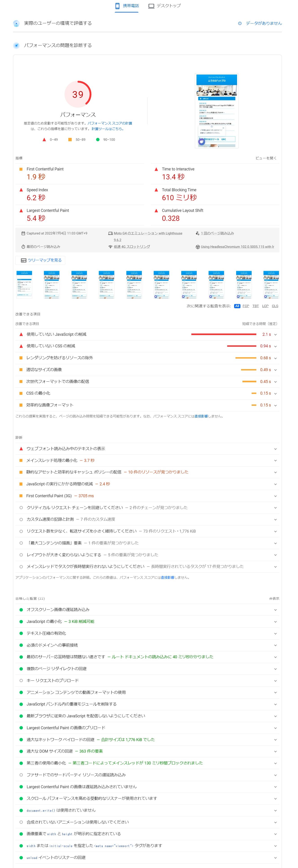Viewport: 298px width, 868px height.
Task: Open リクエスト数を少なく、転送サイズを小さく維持してください row
Action: [147, 531]
